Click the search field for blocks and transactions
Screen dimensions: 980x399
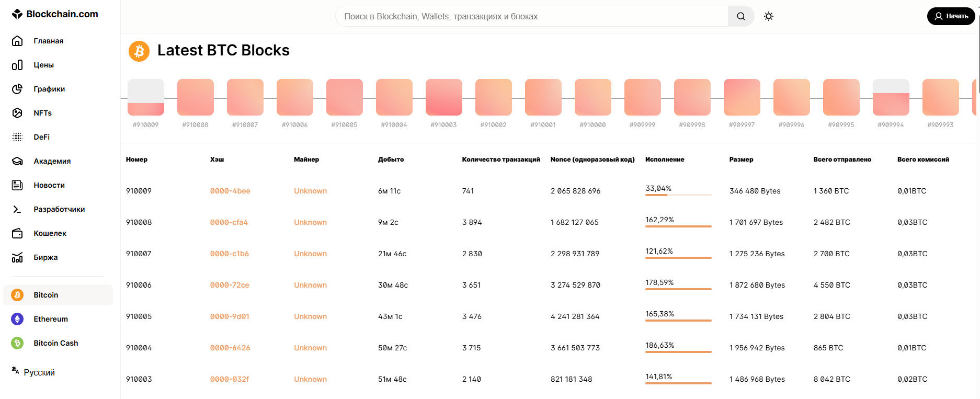[532, 16]
